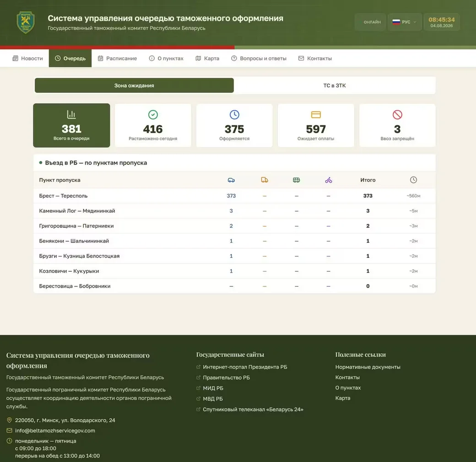Select the Очередь queue tab
476x462 pixels.
pyautogui.click(x=70, y=58)
